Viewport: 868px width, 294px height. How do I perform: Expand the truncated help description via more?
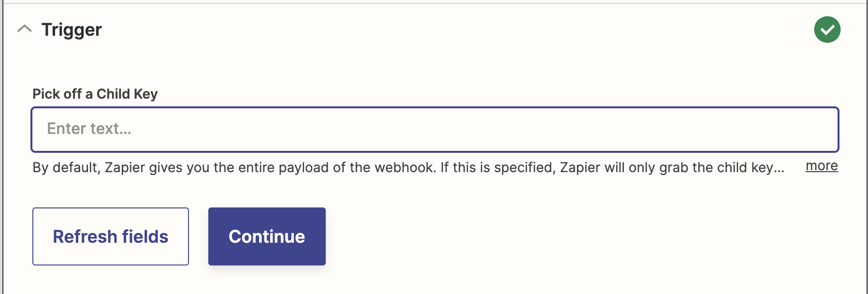coord(822,166)
